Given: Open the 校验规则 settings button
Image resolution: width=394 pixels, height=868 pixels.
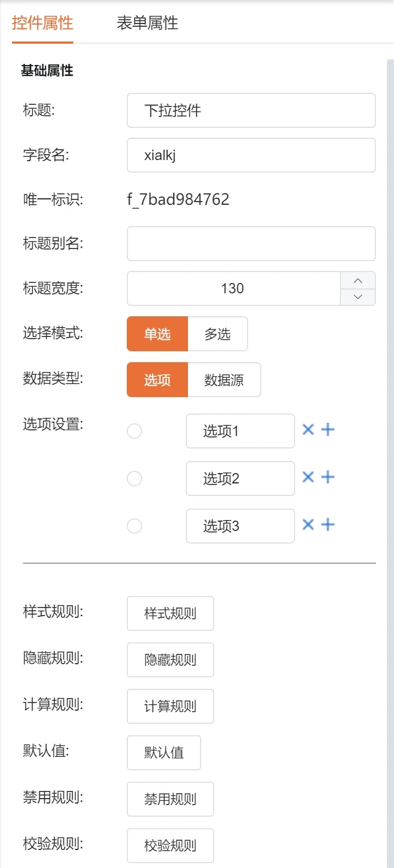Looking at the screenshot, I should coord(170,846).
